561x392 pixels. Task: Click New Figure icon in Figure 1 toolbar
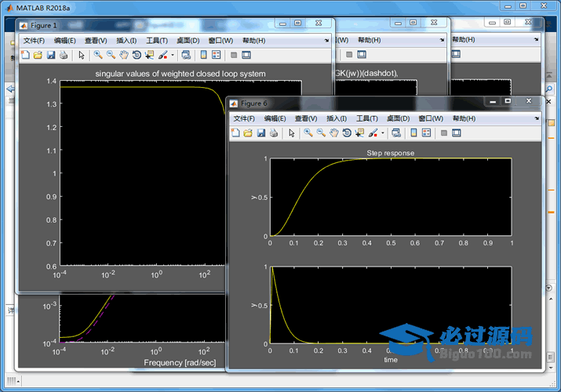coord(25,55)
